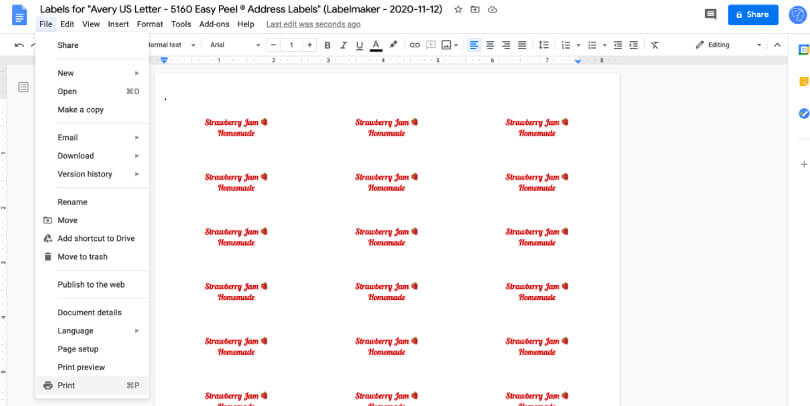Click the Google Docs home icon
The width and height of the screenshot is (810, 406).
coord(19,14)
